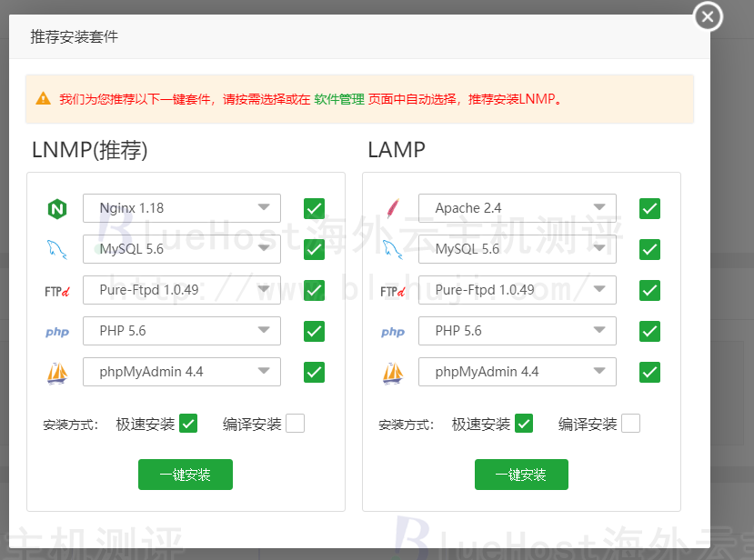Uncheck MySQL 5.6 in LNMP
The image size is (754, 560).
tap(314, 249)
